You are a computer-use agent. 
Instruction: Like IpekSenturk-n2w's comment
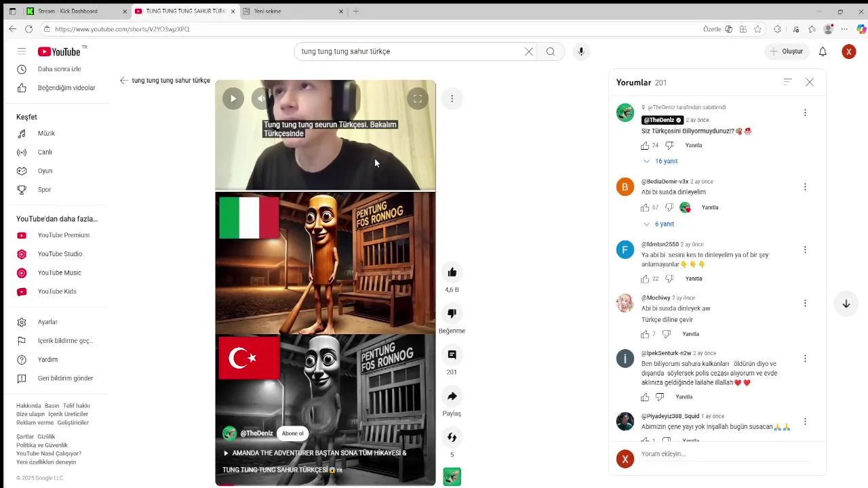tap(645, 397)
